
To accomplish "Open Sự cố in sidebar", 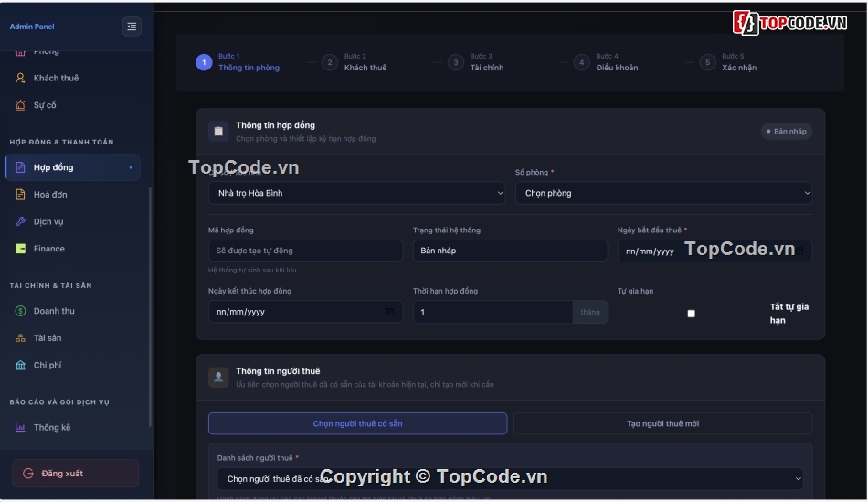I will (x=72, y=105).
